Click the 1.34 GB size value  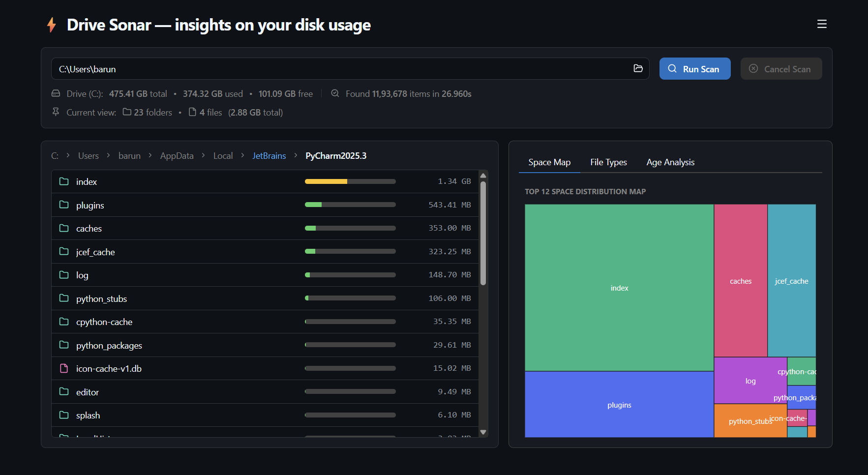tap(454, 181)
